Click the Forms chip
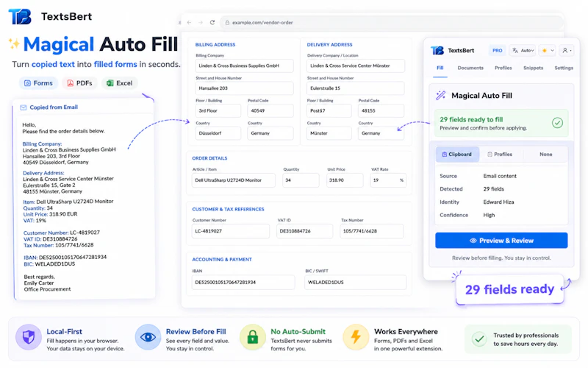Screen dimensions: 588x368 coord(38,83)
